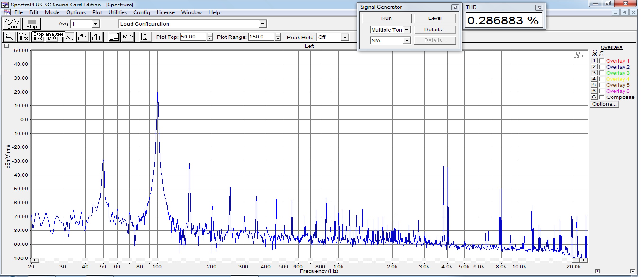Increase Plot Top with up stepper
644x277 pixels.
click(210, 35)
